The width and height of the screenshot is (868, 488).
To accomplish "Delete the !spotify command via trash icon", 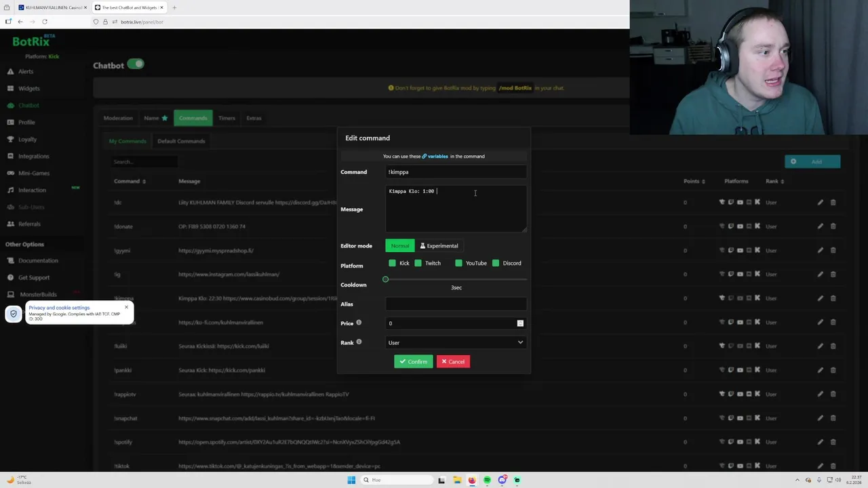I will 833,442.
